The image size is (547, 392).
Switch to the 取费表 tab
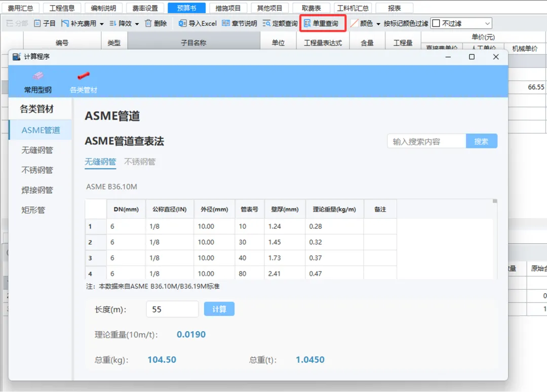click(311, 8)
